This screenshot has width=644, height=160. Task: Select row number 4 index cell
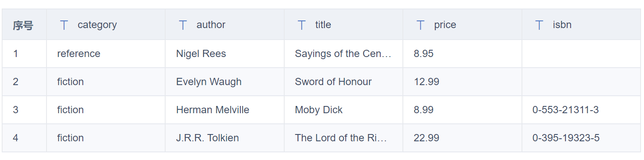click(x=24, y=138)
